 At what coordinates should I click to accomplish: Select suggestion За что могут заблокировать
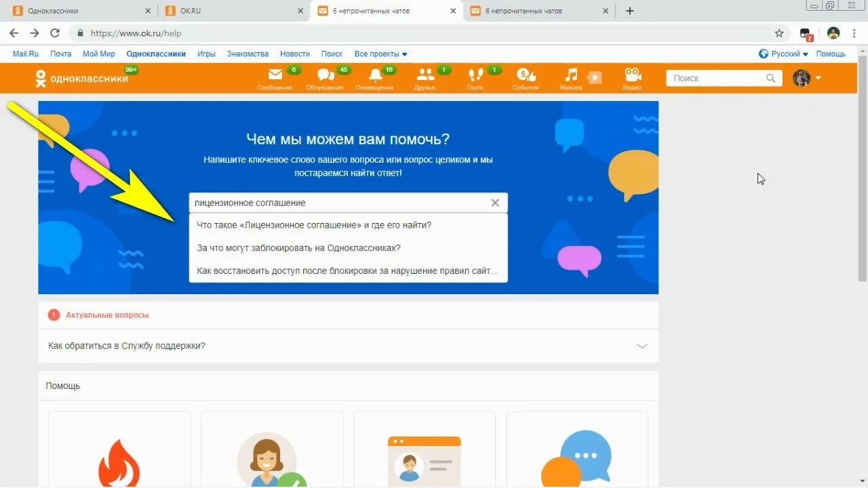pos(348,248)
